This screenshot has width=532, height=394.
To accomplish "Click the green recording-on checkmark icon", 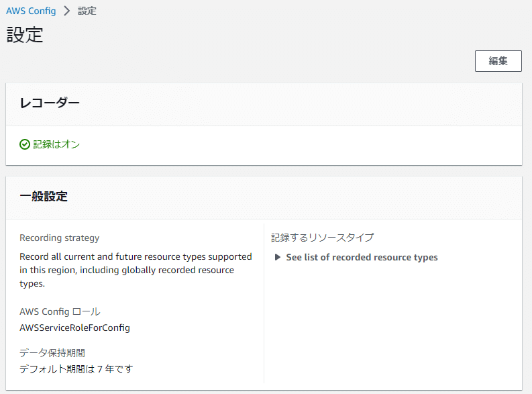I will pyautogui.click(x=25, y=144).
